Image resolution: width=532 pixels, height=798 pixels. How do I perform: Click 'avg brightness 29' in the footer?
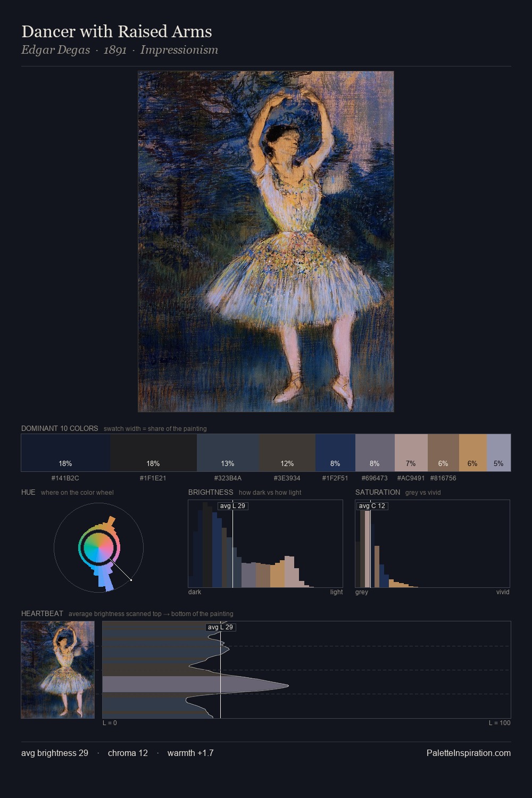55,753
